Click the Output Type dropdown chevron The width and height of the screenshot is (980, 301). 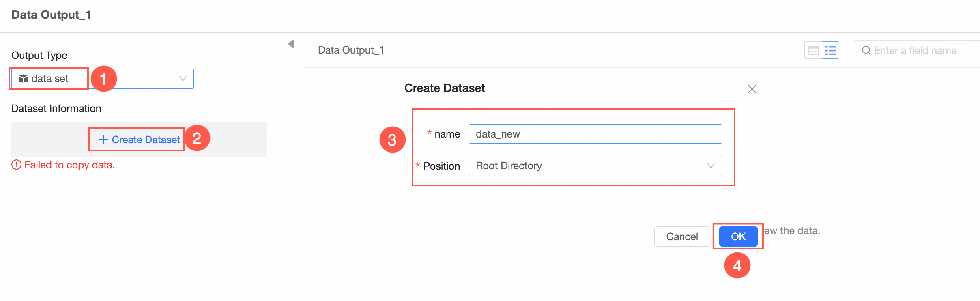(183, 79)
